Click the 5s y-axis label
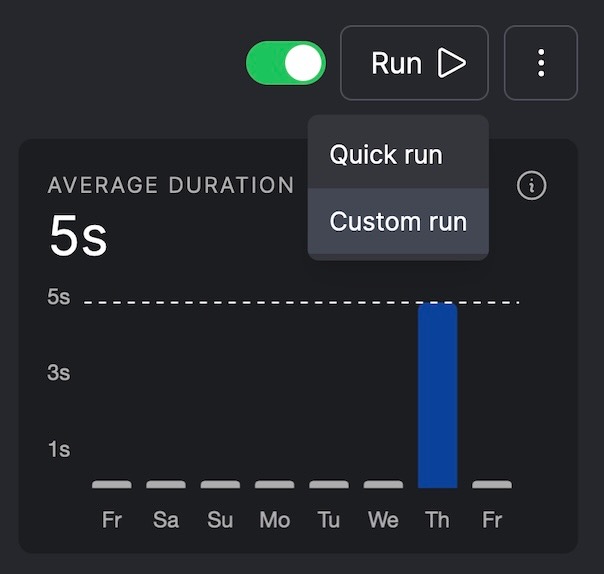The height and width of the screenshot is (574, 604). (59, 297)
